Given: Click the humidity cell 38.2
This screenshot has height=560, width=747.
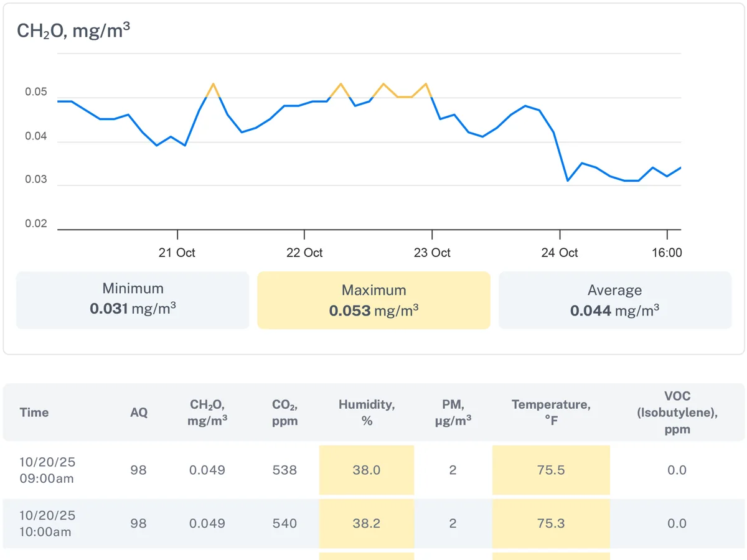Looking at the screenshot, I should pyautogui.click(x=367, y=523).
